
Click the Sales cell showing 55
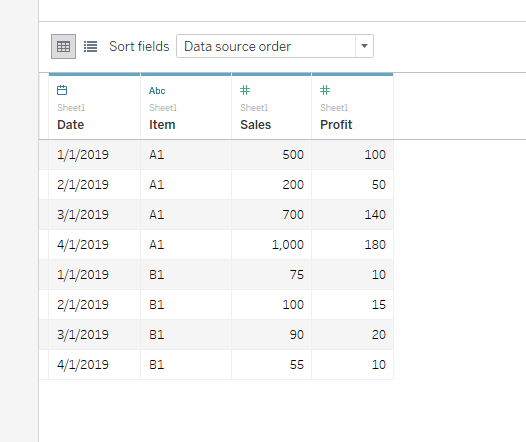pos(271,365)
